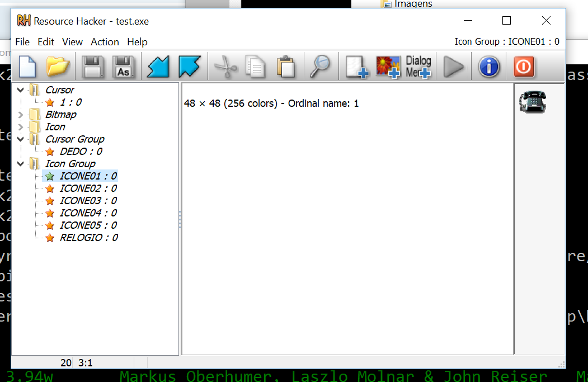Click the Icon Group folder label
The width and height of the screenshot is (588, 382).
coord(70,164)
